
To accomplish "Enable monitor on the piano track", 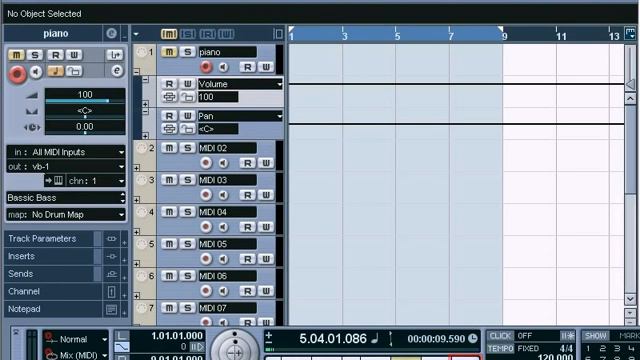I will pos(223,67).
